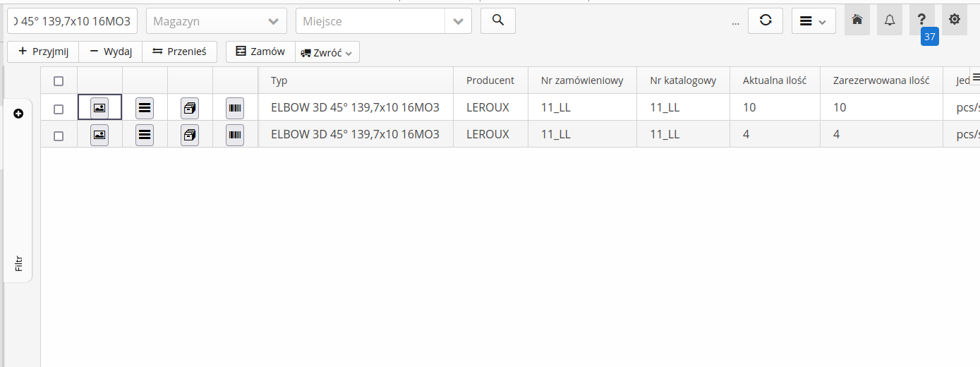Click the help question mark icon
This screenshot has width=980, height=367.
(x=921, y=20)
